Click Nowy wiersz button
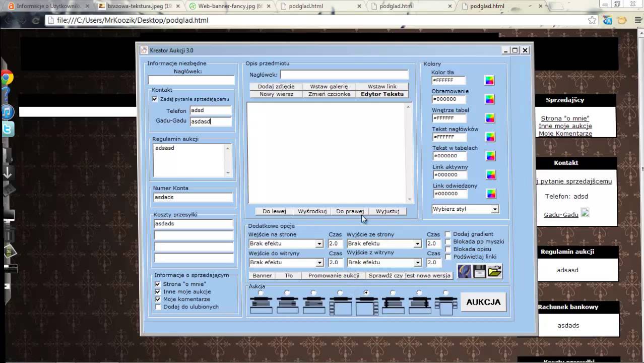Screen dimensions: 644x363 click(x=276, y=94)
